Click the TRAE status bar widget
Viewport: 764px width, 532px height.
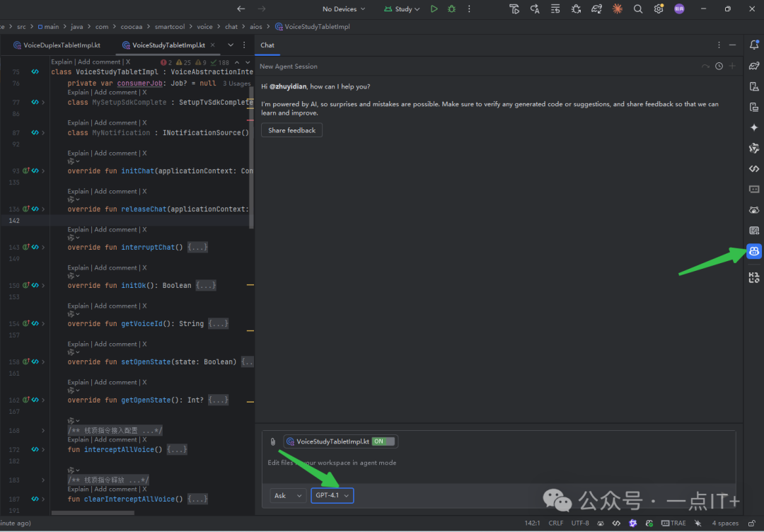pos(673,524)
